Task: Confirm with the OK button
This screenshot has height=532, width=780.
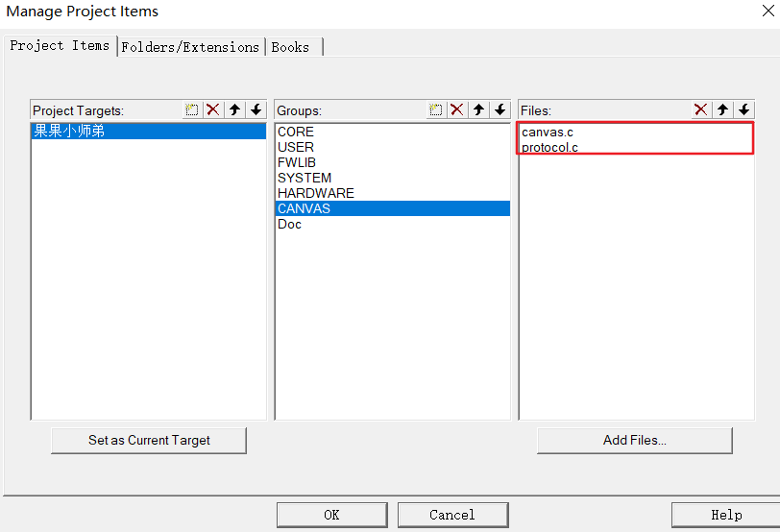Action: (x=331, y=515)
